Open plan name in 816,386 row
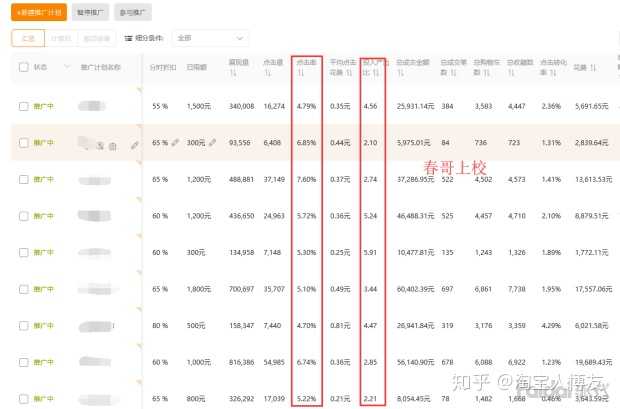Viewport: 620px width, 409px height. 95,362
